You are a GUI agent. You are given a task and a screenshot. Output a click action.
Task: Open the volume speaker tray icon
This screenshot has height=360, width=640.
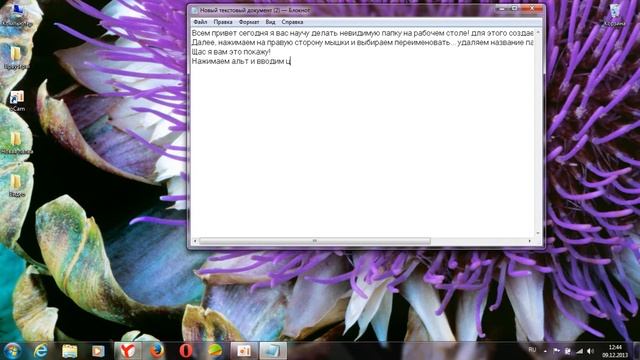[591, 351]
